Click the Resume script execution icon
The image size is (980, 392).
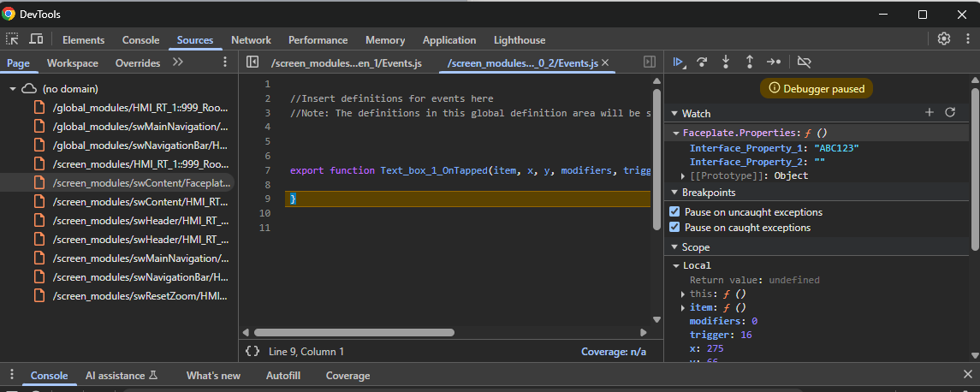tap(679, 62)
